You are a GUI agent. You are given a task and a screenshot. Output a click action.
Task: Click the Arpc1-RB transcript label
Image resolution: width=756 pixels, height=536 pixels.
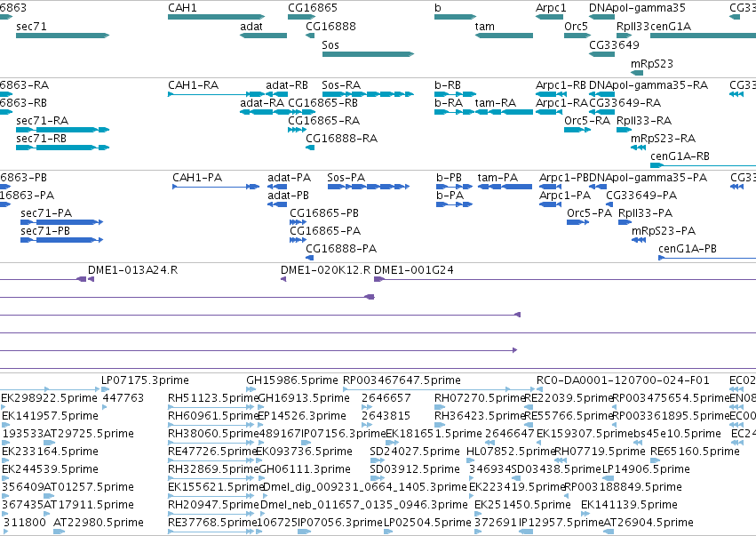point(561,85)
